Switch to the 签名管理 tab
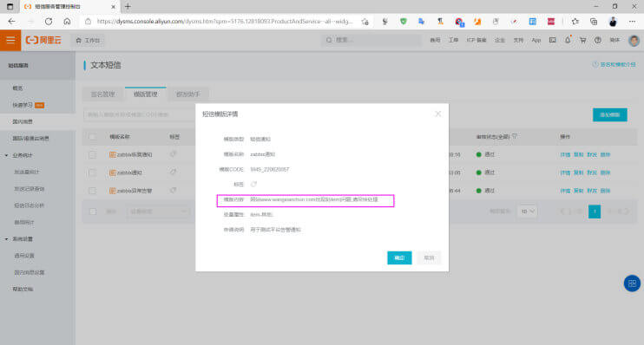This screenshot has width=644, height=345. (102, 94)
